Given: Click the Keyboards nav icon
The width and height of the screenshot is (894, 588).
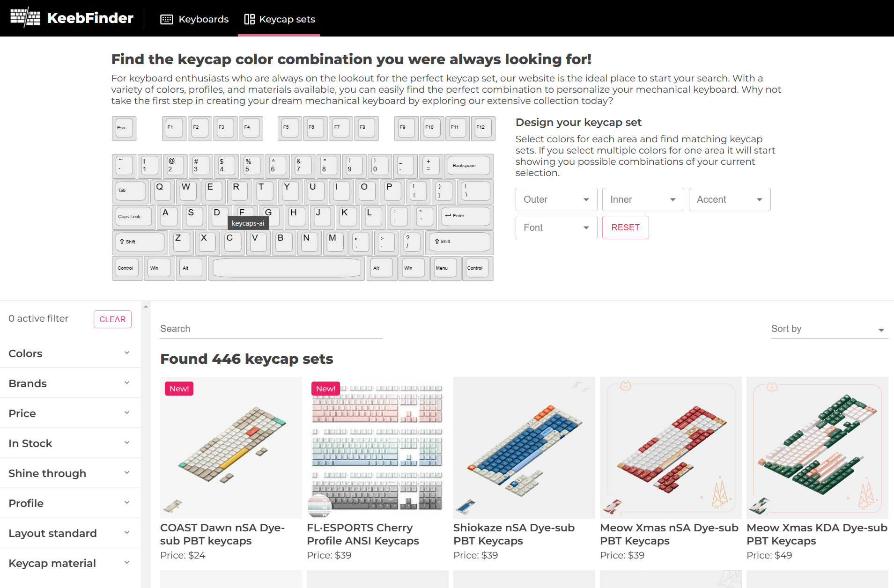Looking at the screenshot, I should click(167, 19).
